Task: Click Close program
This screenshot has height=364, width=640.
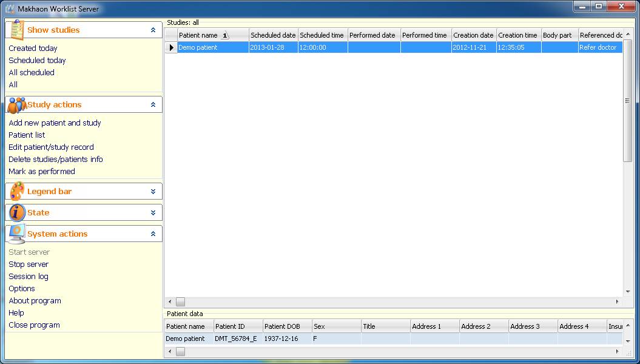Action: pyautogui.click(x=35, y=325)
